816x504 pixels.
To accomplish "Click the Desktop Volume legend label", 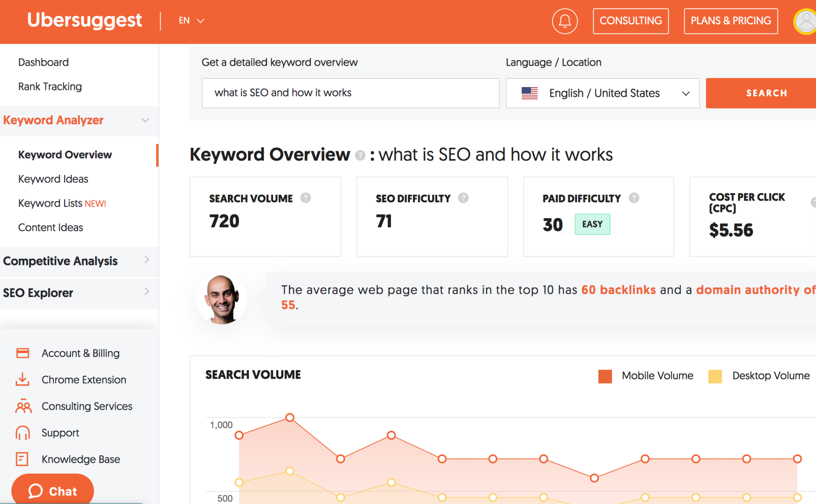I will click(771, 376).
